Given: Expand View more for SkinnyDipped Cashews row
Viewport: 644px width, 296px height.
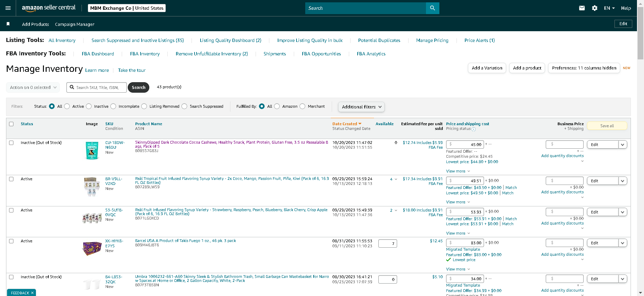Looking at the screenshot, I should (x=458, y=171).
